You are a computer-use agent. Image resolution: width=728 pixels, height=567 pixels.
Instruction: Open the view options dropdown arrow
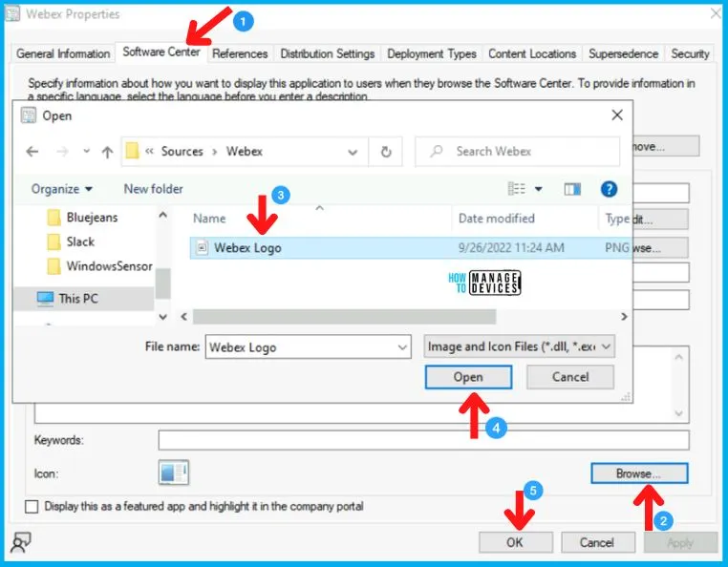tap(538, 189)
